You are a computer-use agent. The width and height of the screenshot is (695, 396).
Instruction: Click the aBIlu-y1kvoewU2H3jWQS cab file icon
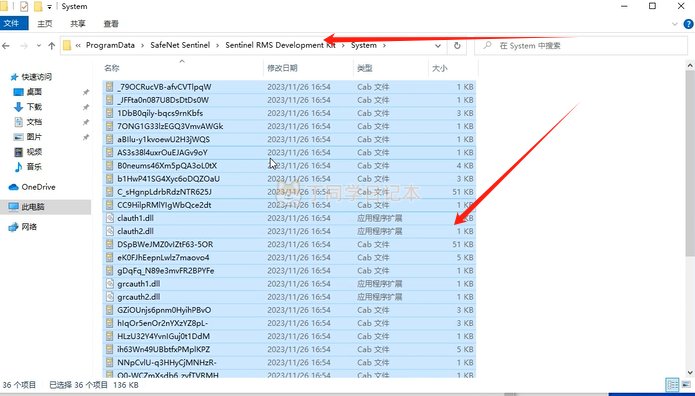tap(109, 139)
